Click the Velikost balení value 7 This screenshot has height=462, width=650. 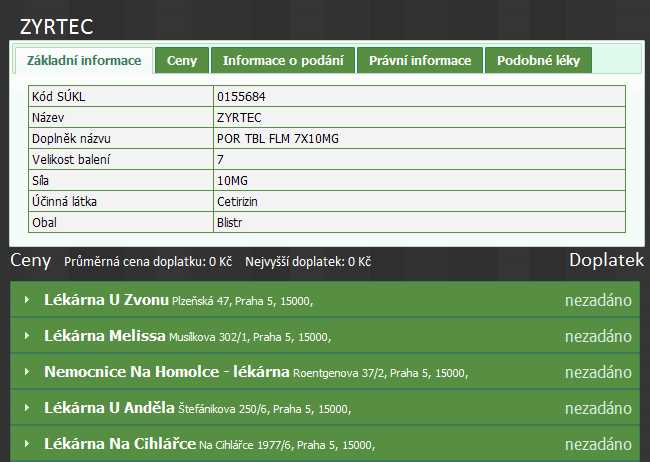(x=220, y=160)
